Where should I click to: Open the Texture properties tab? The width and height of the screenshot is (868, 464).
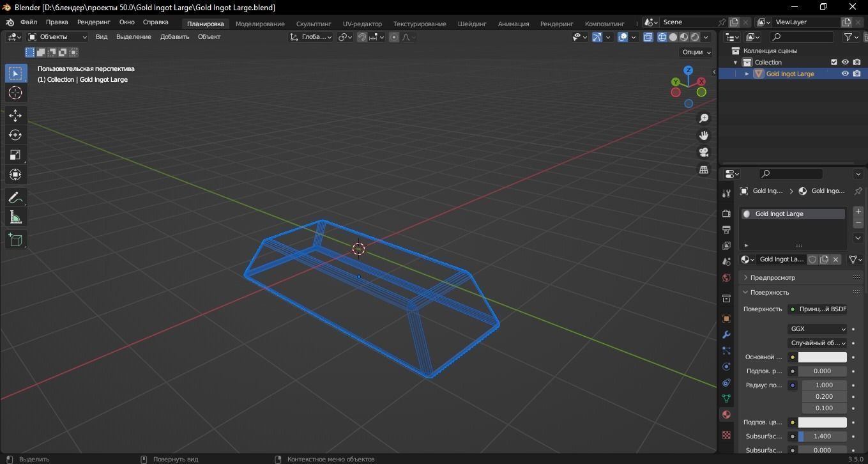726,435
